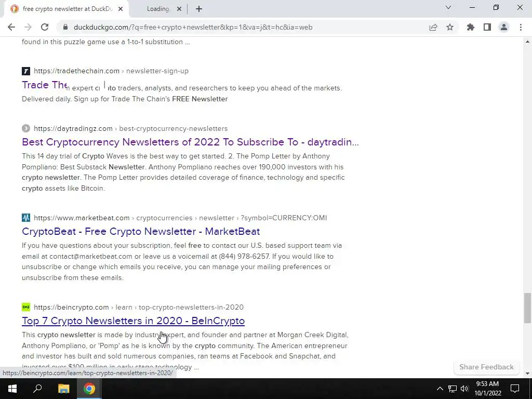Screen dimensions: 532x399
Task: Click the BeInCrypto favicon
Action: [x=26, y=307]
